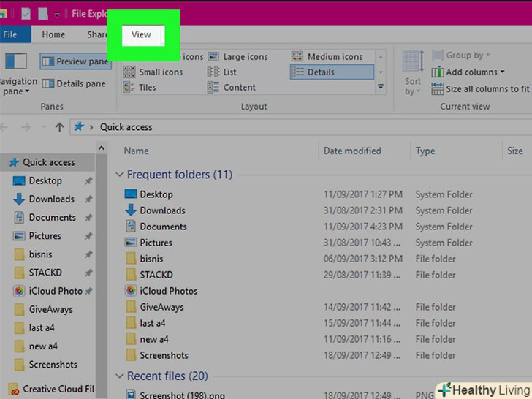Select the Small icons layout
Image resolution: width=532 pixels, height=399 pixels.
[x=153, y=72]
